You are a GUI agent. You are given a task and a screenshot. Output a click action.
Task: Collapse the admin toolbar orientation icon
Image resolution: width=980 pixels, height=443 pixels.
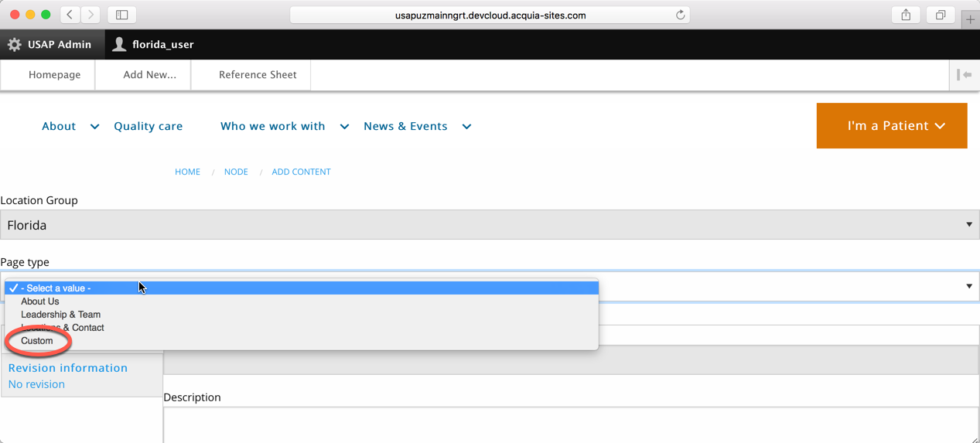pyautogui.click(x=964, y=75)
